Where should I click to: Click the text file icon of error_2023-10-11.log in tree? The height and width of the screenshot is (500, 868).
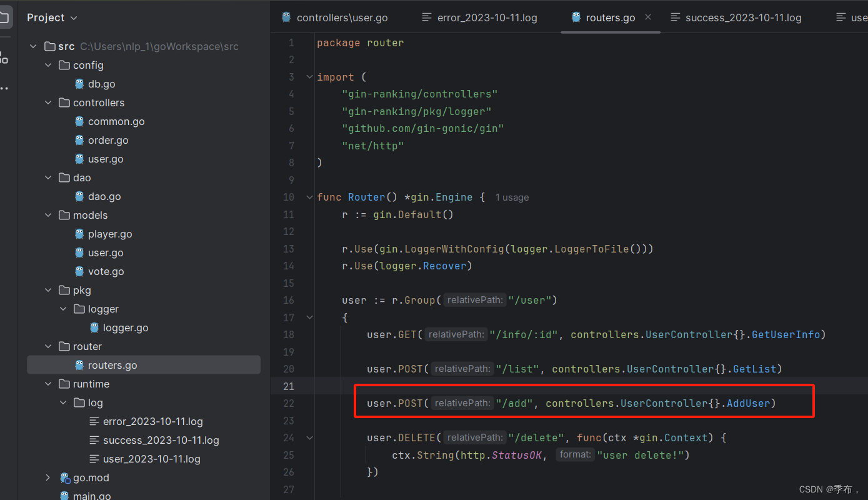[94, 421]
